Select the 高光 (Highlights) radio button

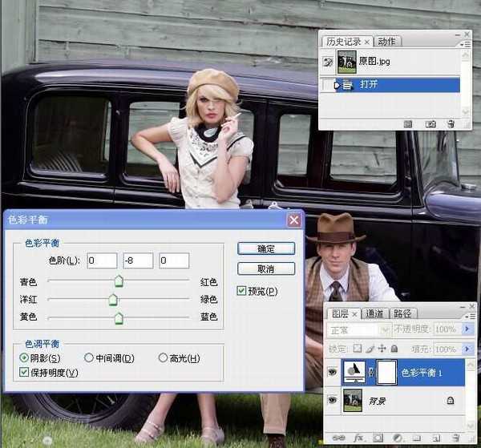(x=163, y=358)
